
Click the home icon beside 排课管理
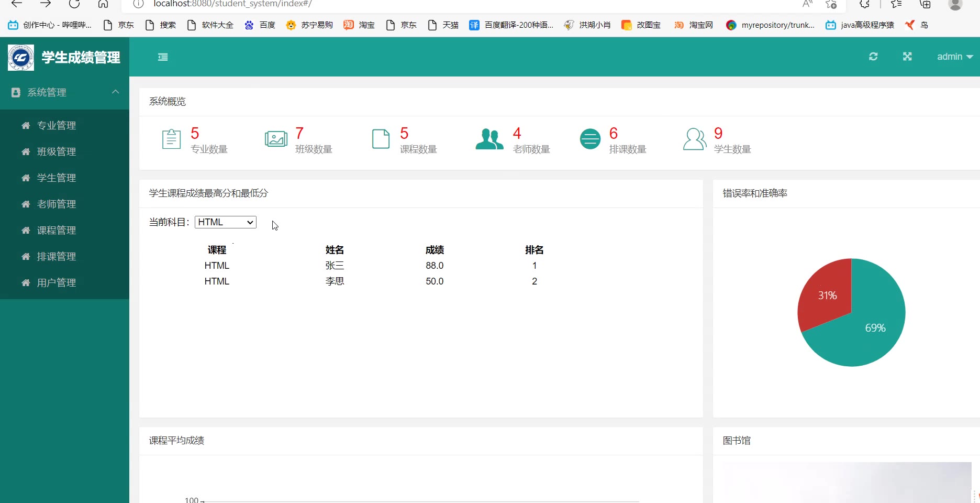pos(26,256)
